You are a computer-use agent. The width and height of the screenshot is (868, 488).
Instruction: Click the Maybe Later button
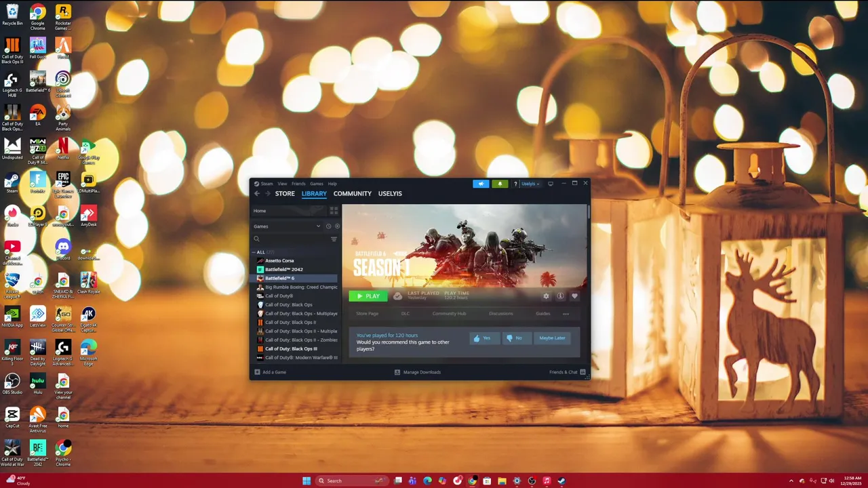[x=552, y=338]
